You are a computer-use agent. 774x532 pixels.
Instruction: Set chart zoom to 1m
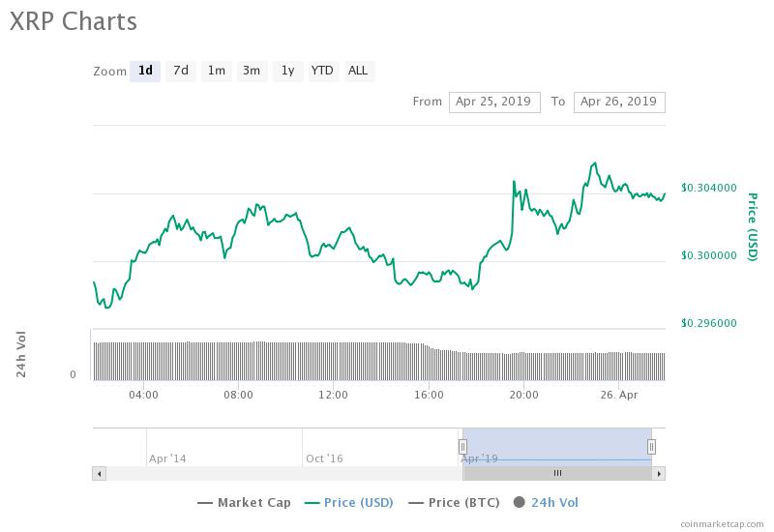(x=217, y=71)
